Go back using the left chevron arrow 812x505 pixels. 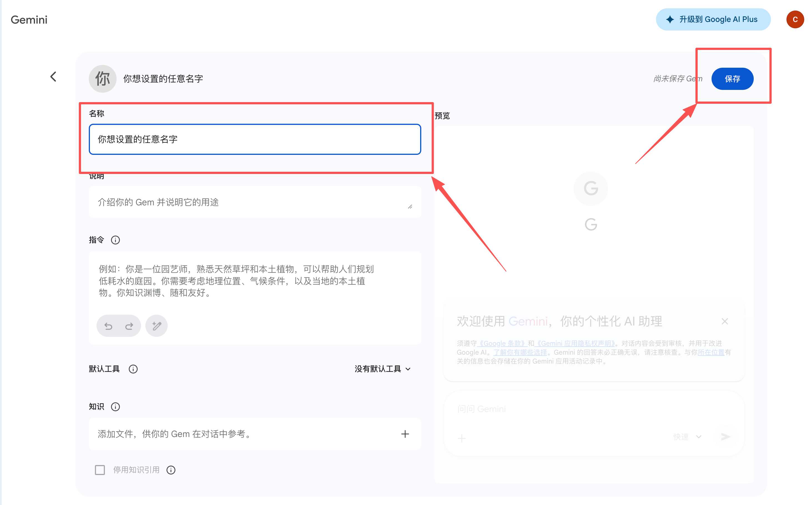[54, 77]
